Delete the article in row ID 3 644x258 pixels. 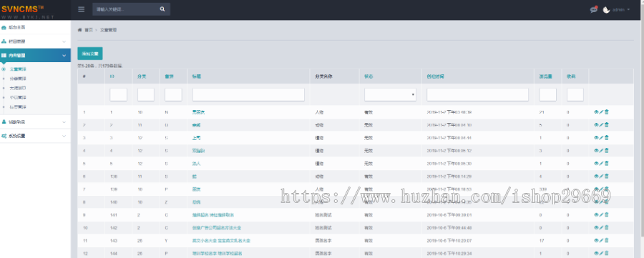pos(607,137)
